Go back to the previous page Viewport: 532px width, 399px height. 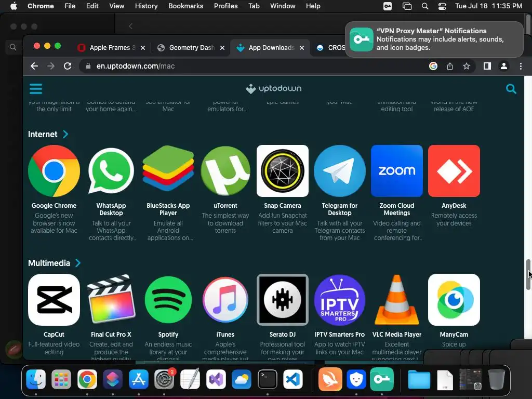(34, 66)
